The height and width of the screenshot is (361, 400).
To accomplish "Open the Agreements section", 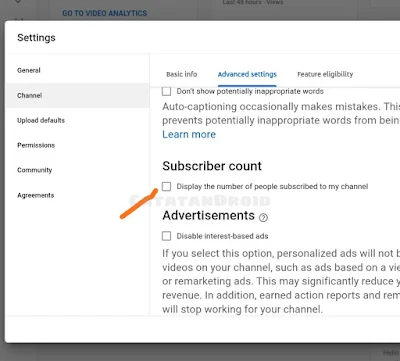I will (x=35, y=195).
